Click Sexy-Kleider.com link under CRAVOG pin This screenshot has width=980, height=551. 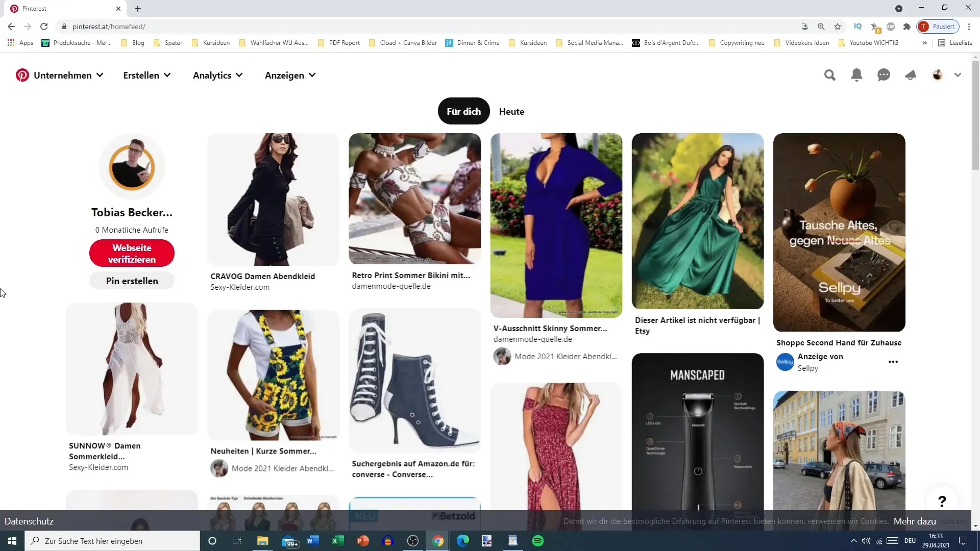coord(240,287)
